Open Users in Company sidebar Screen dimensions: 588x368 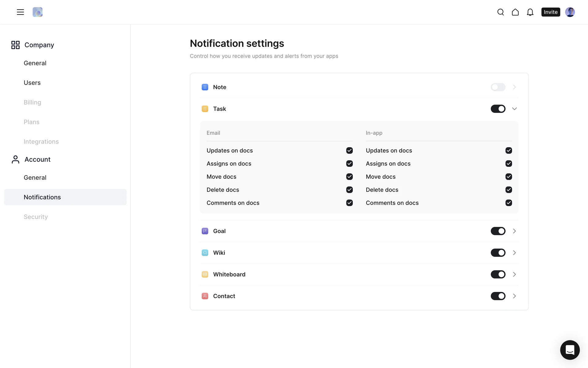(32, 83)
